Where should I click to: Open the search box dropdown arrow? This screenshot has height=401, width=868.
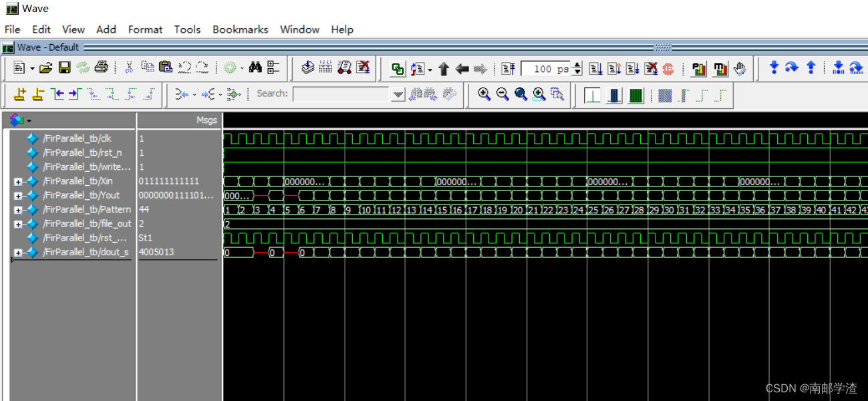point(398,95)
